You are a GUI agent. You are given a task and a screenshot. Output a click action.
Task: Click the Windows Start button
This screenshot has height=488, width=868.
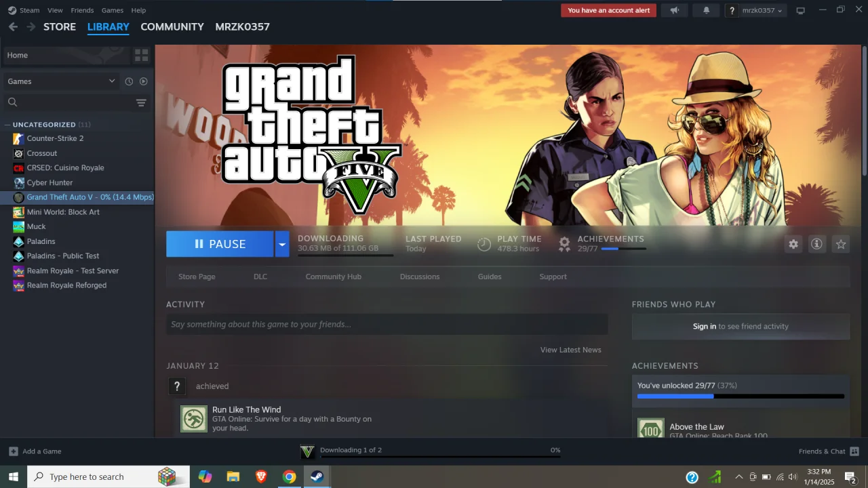pyautogui.click(x=13, y=476)
